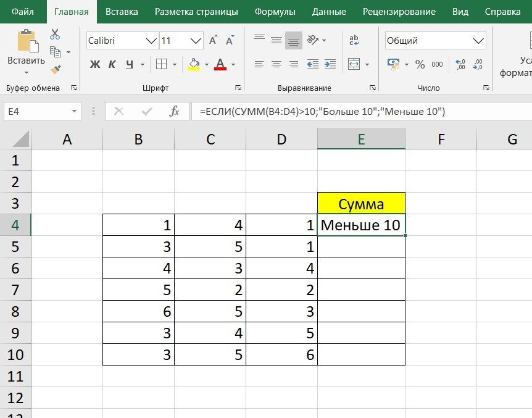Screen dimensions: 532x418
Task: Open the Файл menu
Action: click(x=23, y=12)
